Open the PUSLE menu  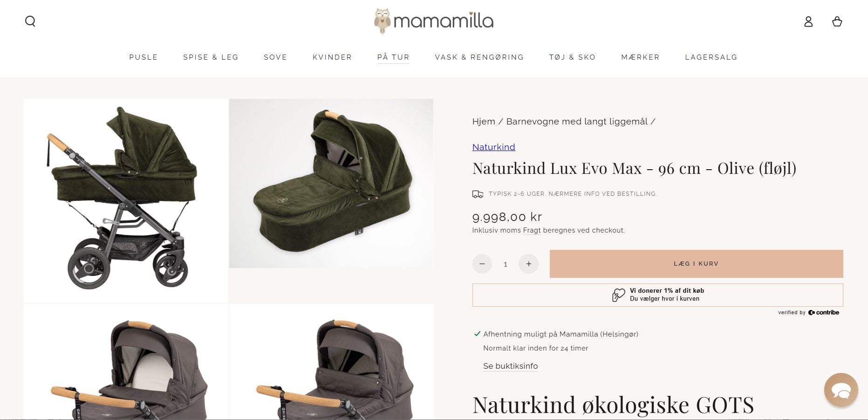pos(144,57)
